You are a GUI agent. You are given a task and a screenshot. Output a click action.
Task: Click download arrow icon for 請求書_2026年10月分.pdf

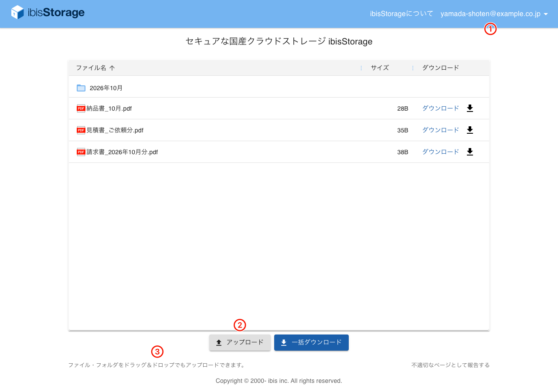point(470,152)
